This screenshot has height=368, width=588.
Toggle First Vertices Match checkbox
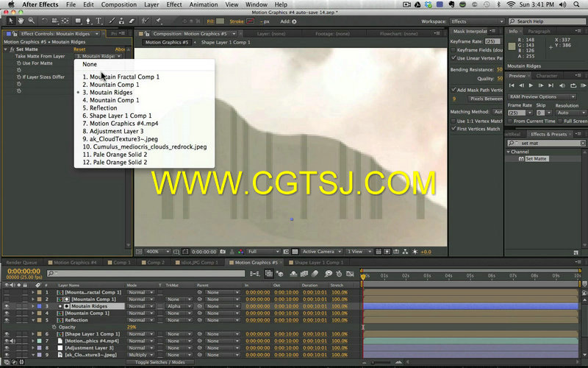[453, 128]
